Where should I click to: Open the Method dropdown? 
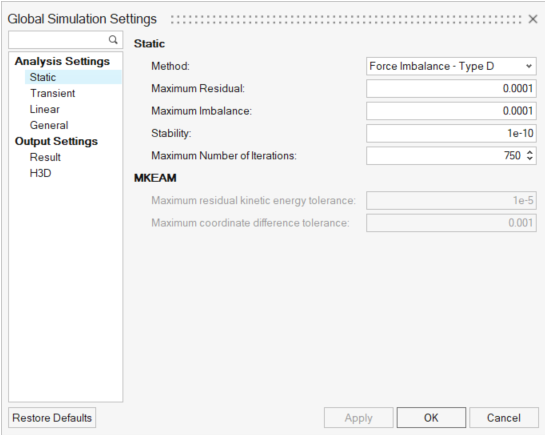(x=451, y=66)
